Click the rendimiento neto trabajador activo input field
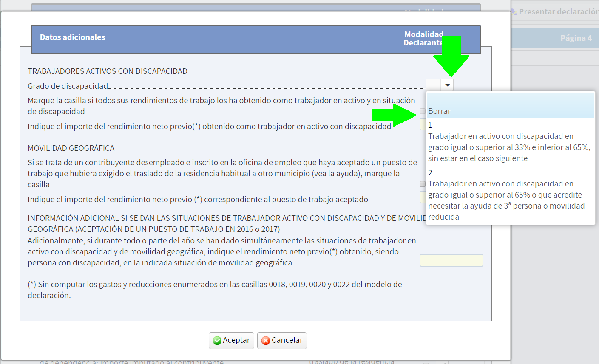Image resolution: width=599 pixels, height=364 pixels. pyautogui.click(x=422, y=124)
